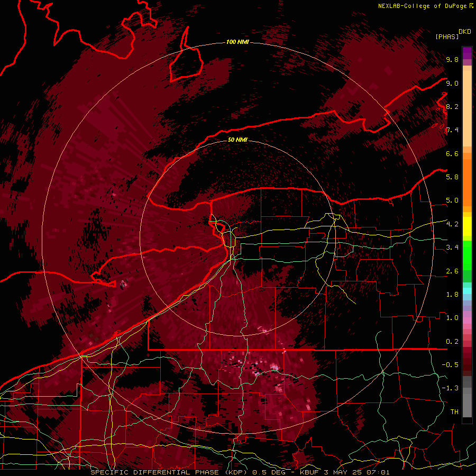This screenshot has height=476, width=476.
Task: Click the [PHAS] legend label
Action: click(447, 36)
